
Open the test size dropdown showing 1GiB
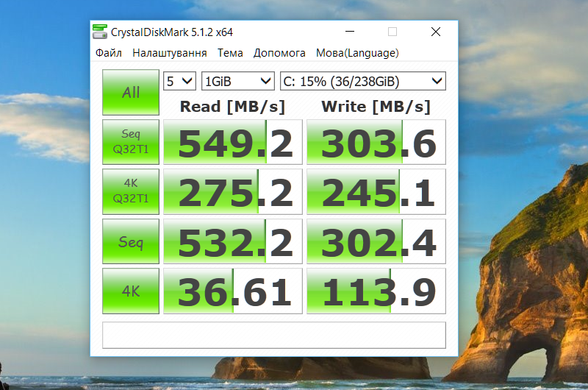pos(238,81)
